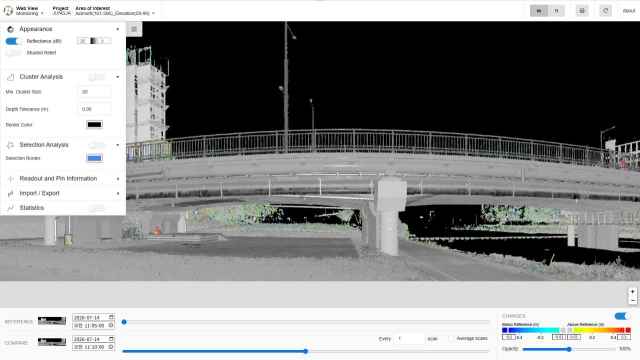Viewport: 640px width, 360px height.
Task: Disable the Reflectance (dB) toggle
Action: point(14,41)
